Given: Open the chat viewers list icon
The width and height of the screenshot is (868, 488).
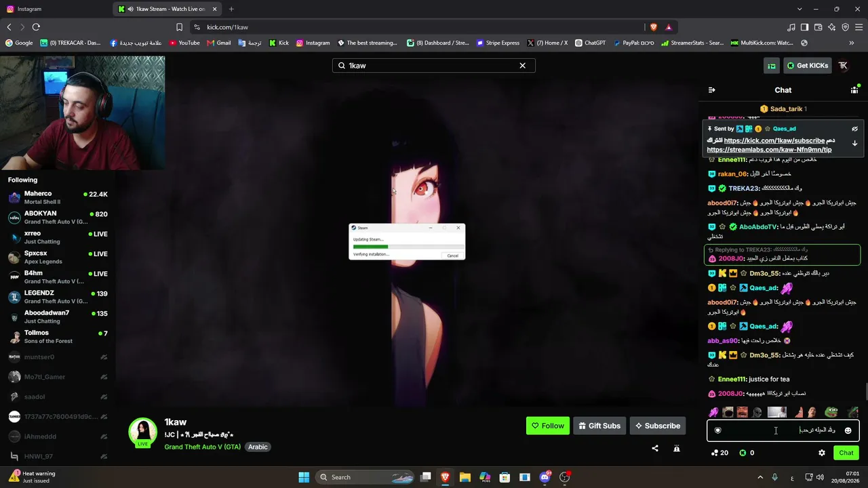Looking at the screenshot, I should point(854,90).
